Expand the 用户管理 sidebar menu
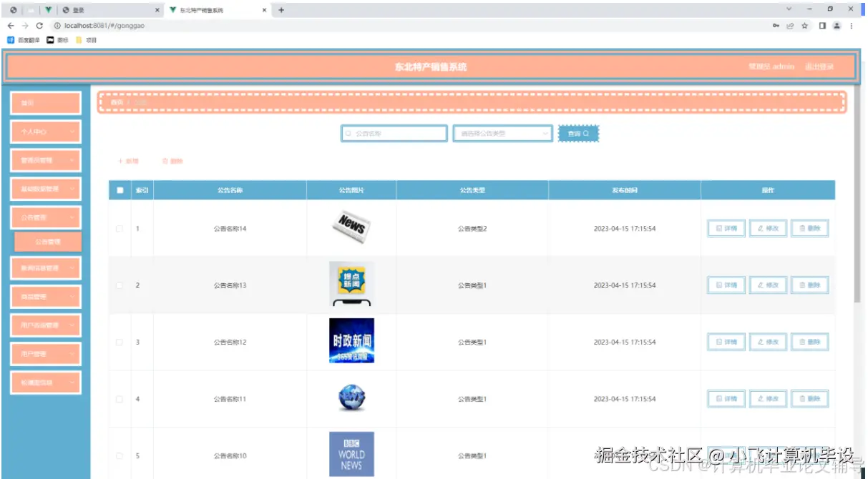The image size is (868, 479). click(x=46, y=354)
